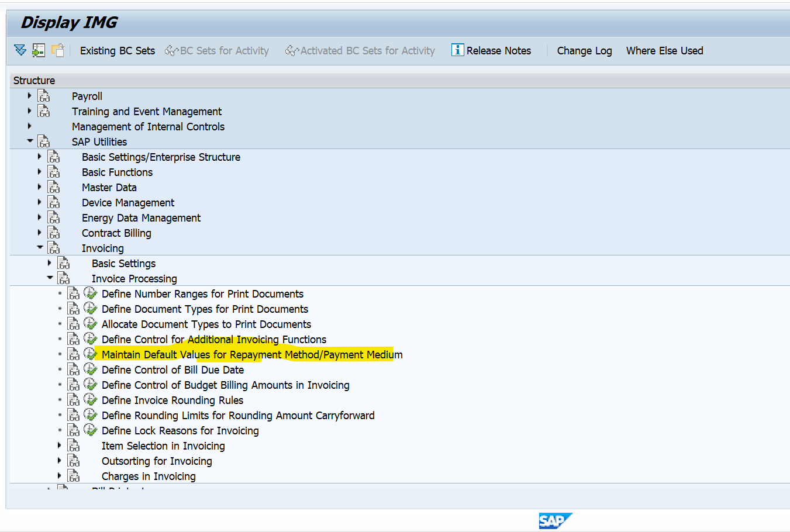Execute Define Control of Bill Due Date activity
790x532 pixels.
click(90, 369)
